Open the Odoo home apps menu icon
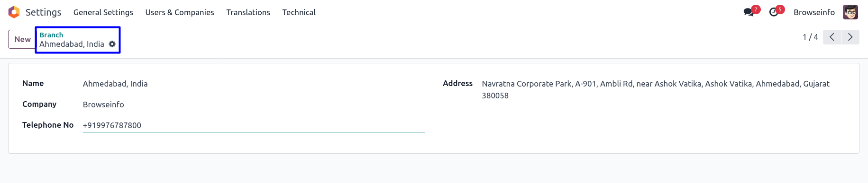The image size is (868, 183). (14, 12)
